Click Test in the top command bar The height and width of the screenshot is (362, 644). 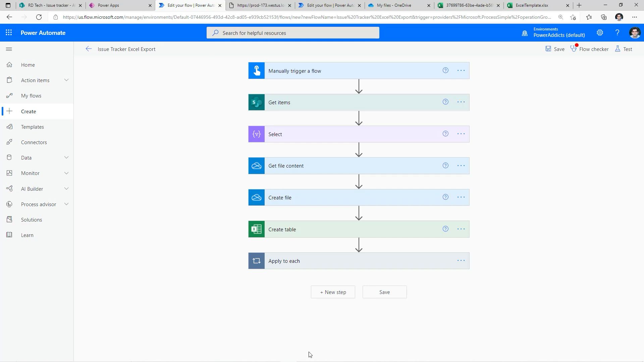coord(624,49)
